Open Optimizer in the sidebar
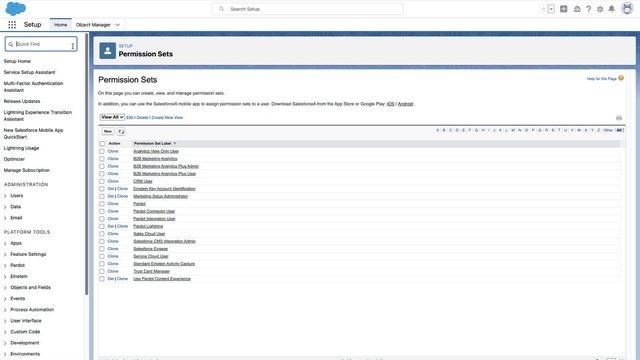 tap(14, 159)
